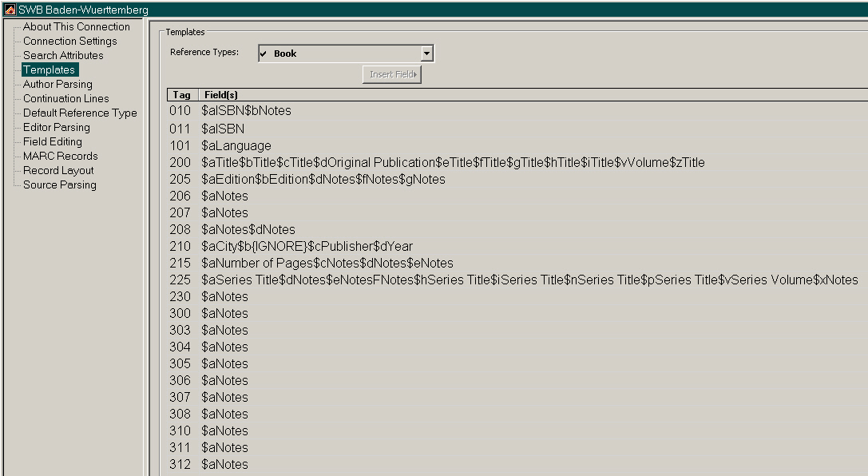Viewport: 868px width, 476px height.
Task: Open the Reference Types dropdown arrow
Action: 427,54
